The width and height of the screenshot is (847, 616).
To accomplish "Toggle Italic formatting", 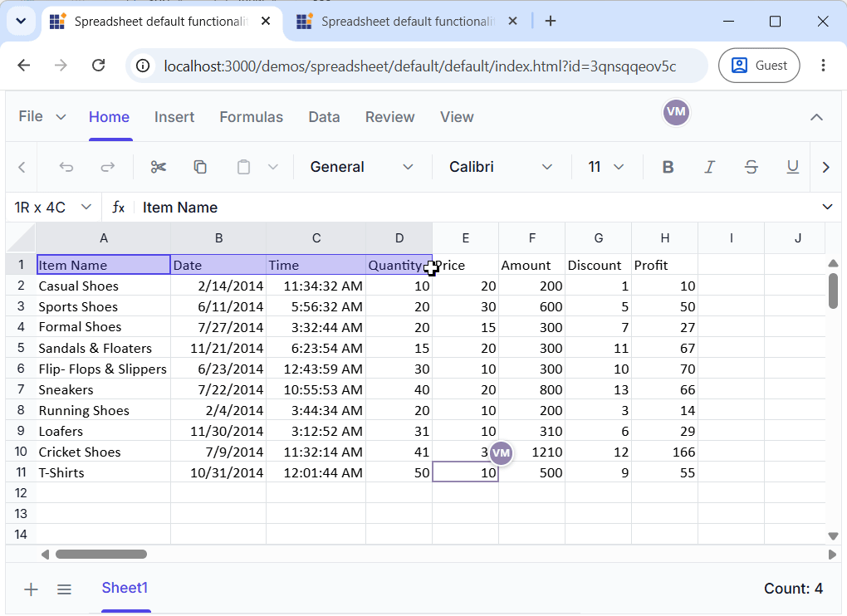I will point(710,168).
